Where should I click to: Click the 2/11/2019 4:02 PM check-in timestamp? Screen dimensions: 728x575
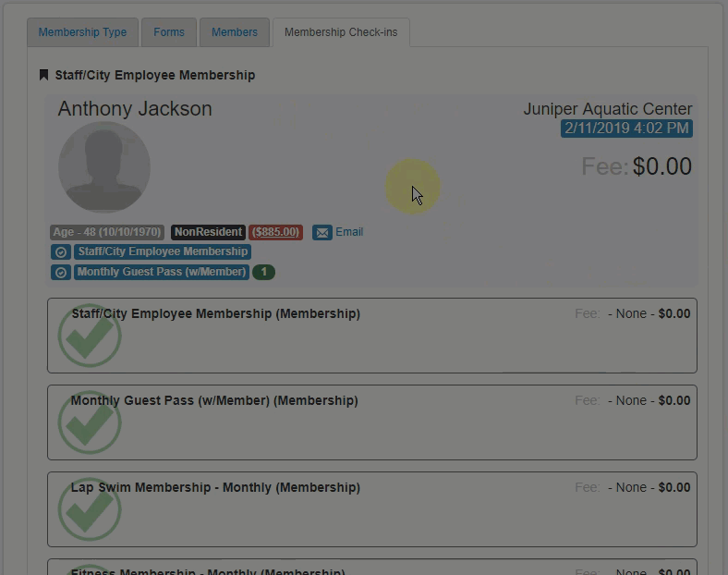coord(626,128)
